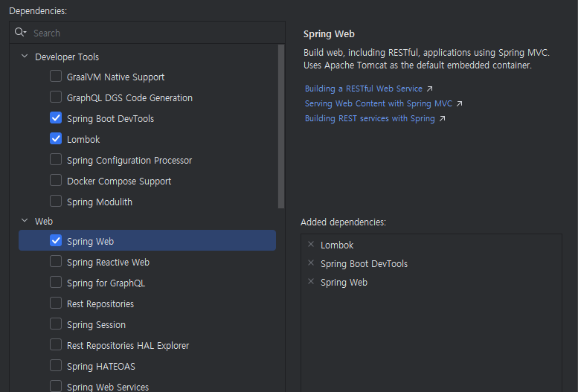Screen dimensions: 578x392
Task: Check Rest Repositories HAL Explorer
Action: (x=56, y=344)
